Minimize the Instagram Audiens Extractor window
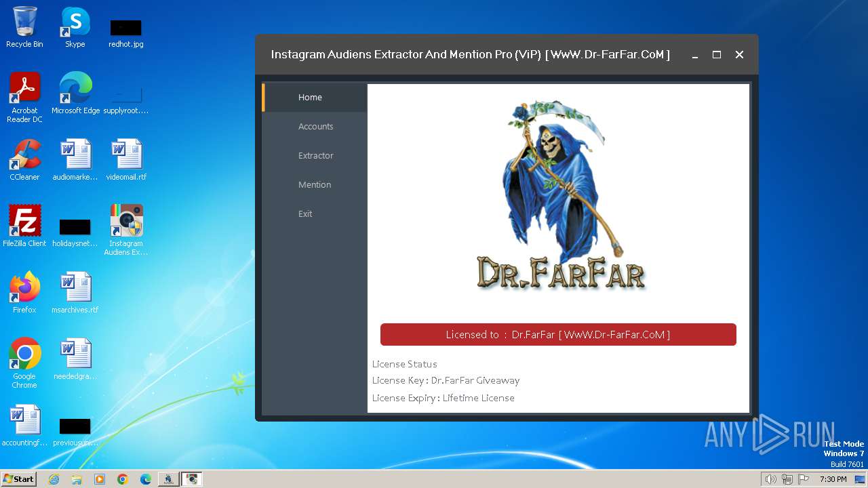Screen dimensions: 868x488 (695, 55)
